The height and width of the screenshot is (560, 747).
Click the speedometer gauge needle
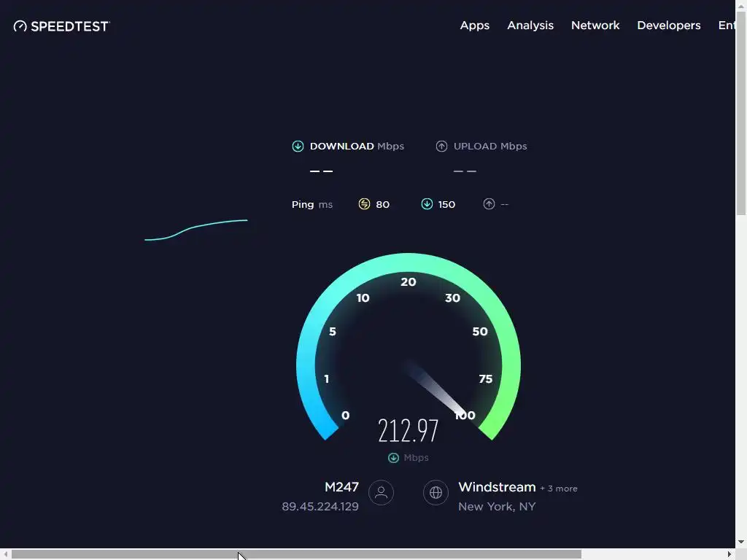[x=438, y=389]
